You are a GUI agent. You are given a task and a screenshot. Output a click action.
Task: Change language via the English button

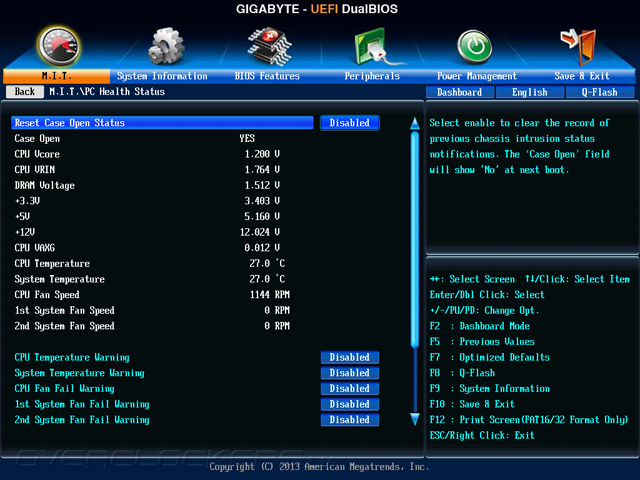pos(530,92)
